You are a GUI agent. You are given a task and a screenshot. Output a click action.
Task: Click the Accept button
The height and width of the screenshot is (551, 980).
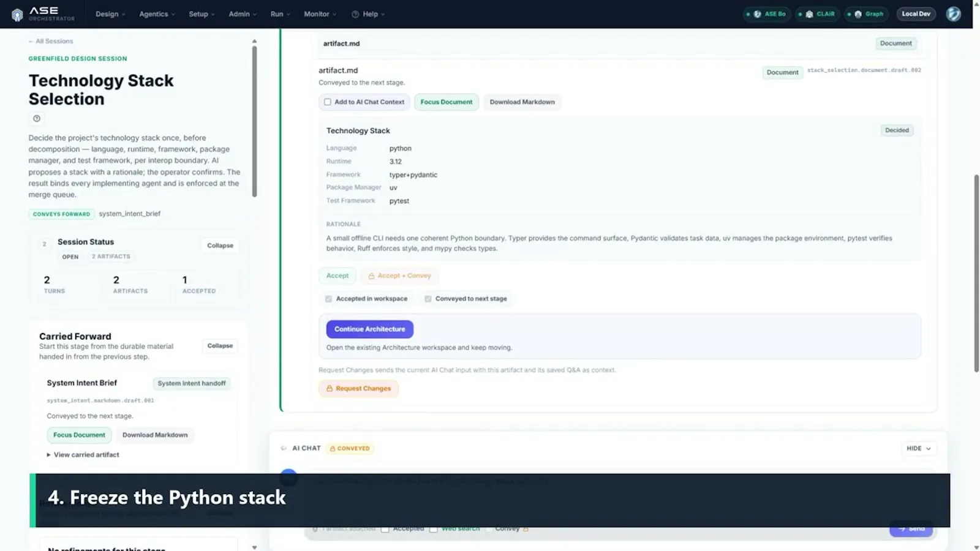tap(337, 276)
